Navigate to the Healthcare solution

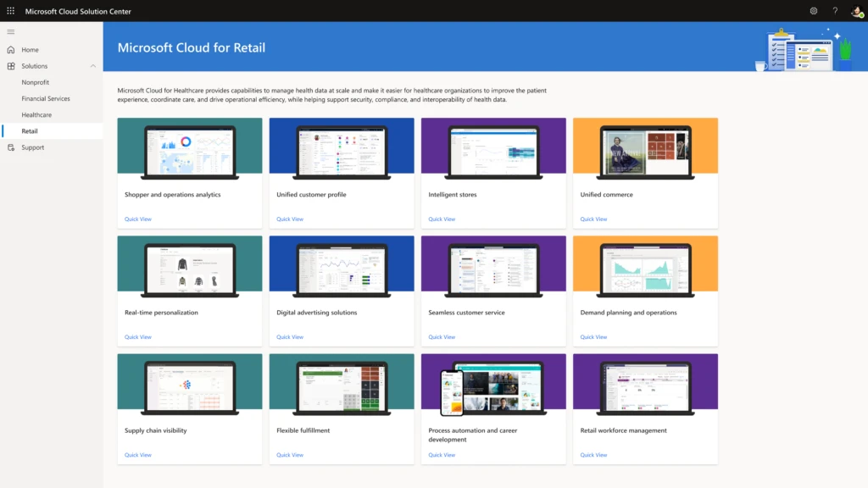coord(36,114)
